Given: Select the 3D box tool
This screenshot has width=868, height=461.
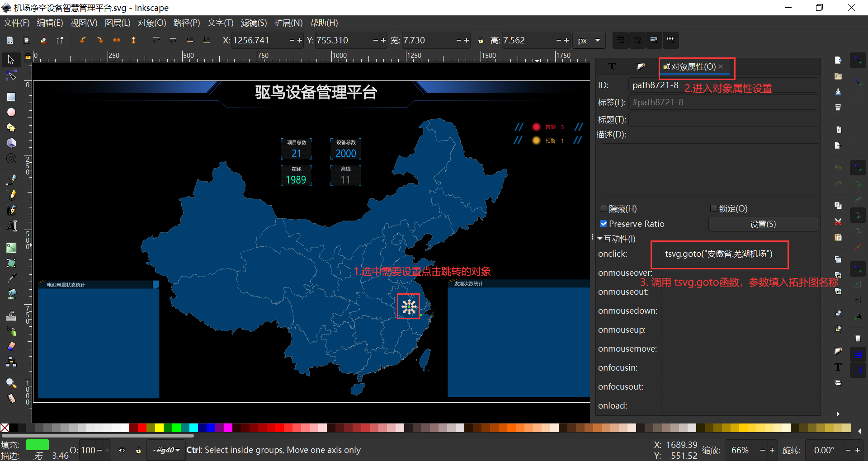Looking at the screenshot, I should 11,143.
